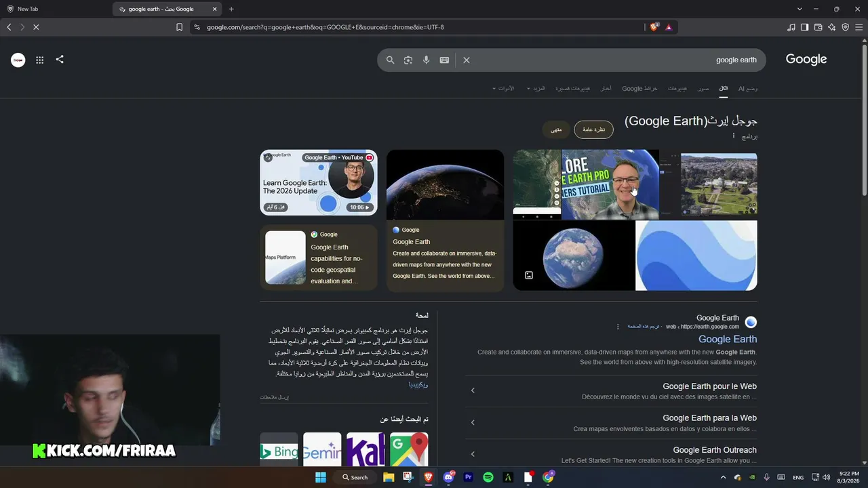The width and height of the screenshot is (868, 488).
Task: Share the search with the share icon
Action: tap(60, 60)
